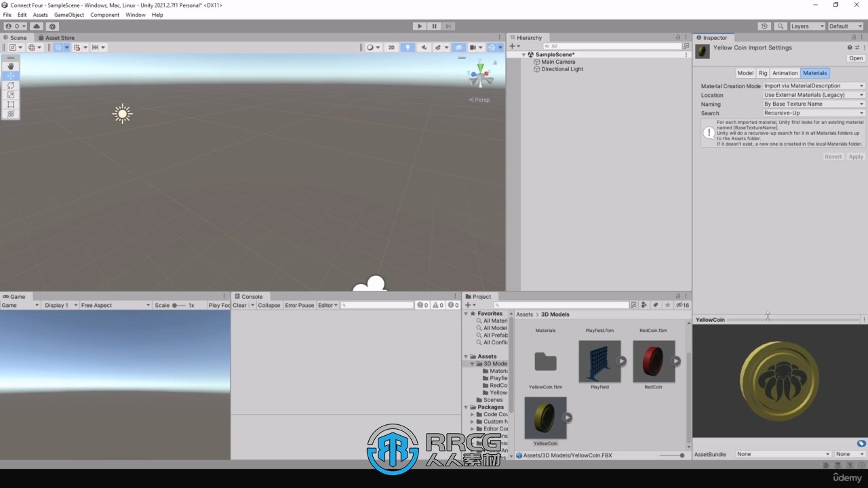The image size is (868, 488).
Task: Click the Apply button
Action: point(856,157)
